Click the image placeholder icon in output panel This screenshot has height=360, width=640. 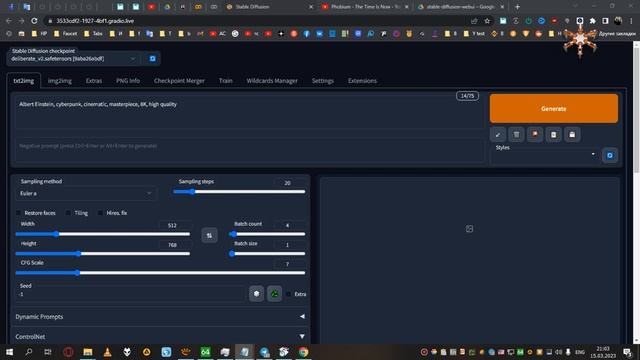click(x=469, y=229)
